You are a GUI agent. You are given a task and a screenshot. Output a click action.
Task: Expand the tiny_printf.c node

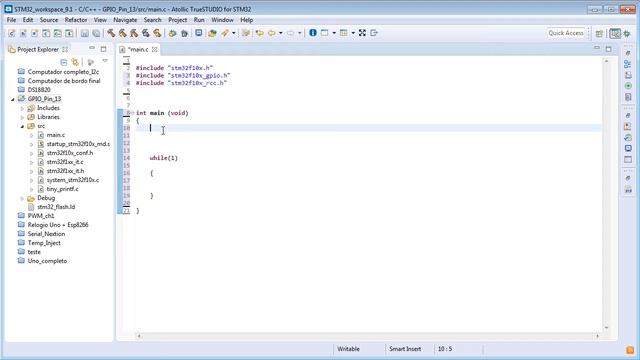point(32,189)
